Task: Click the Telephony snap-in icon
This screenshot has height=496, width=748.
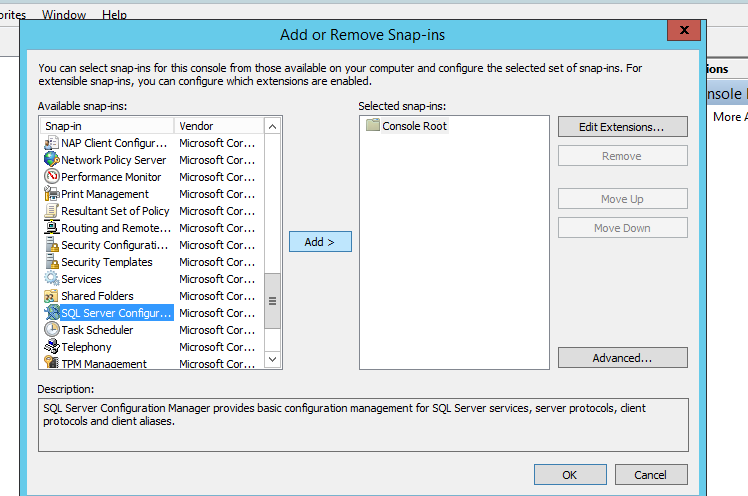Action: [52, 347]
